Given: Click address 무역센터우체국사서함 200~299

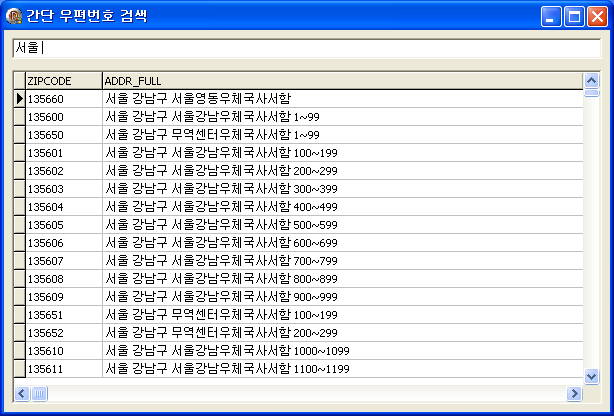Looking at the screenshot, I should tap(343, 333).
